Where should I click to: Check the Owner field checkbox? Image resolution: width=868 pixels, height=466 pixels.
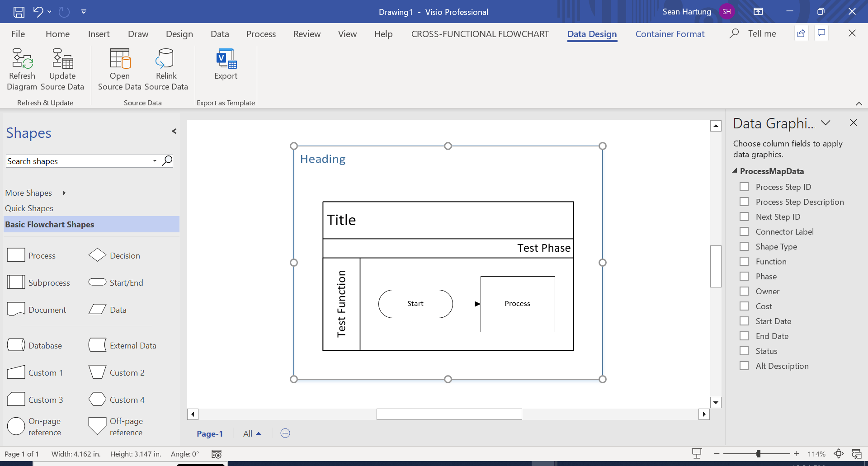pyautogui.click(x=744, y=291)
